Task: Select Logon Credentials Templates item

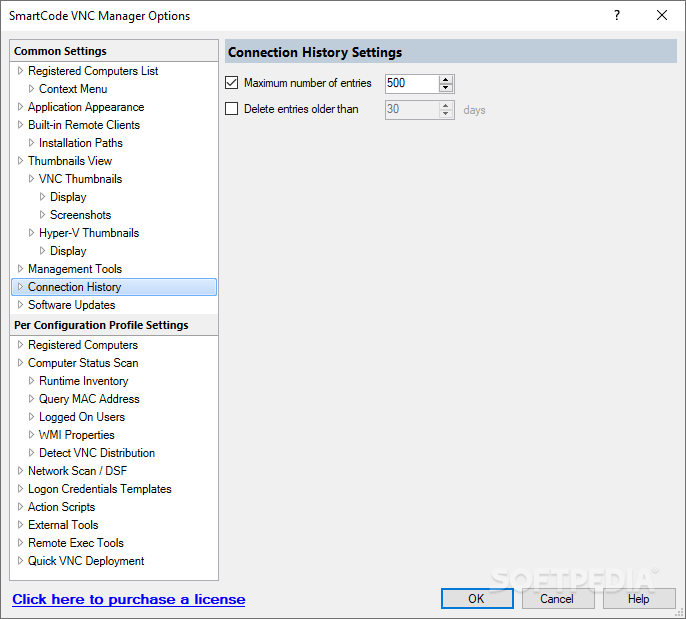Action: (99, 489)
